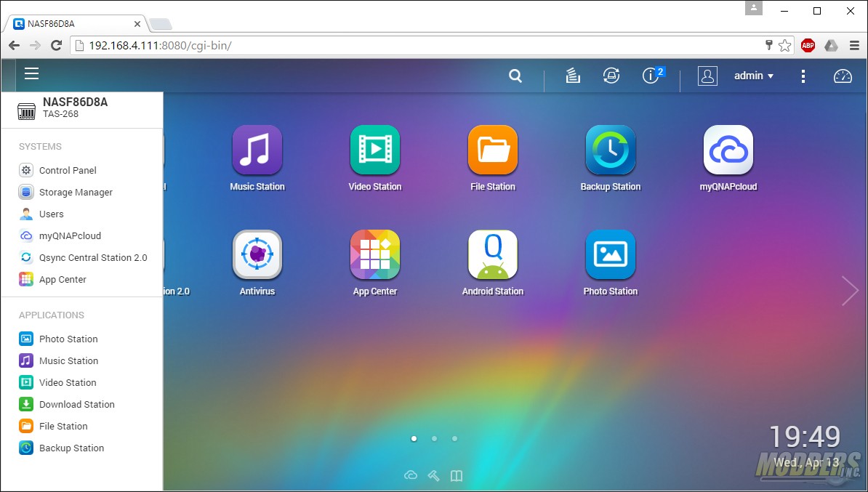Open Music Station desktop icon
868x492 pixels.
(257, 150)
